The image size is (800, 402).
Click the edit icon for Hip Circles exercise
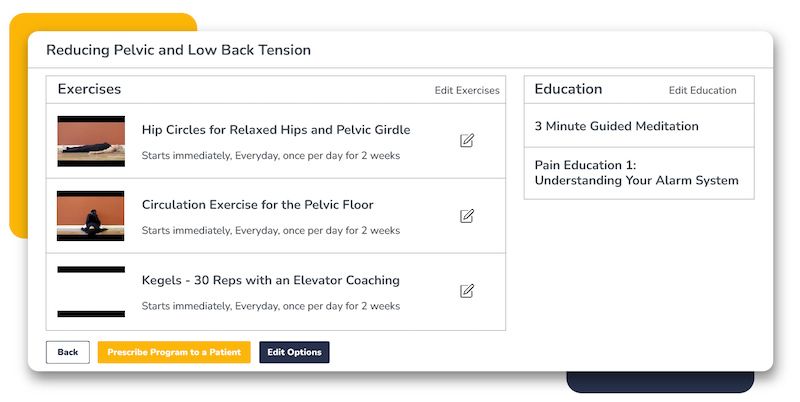(467, 141)
